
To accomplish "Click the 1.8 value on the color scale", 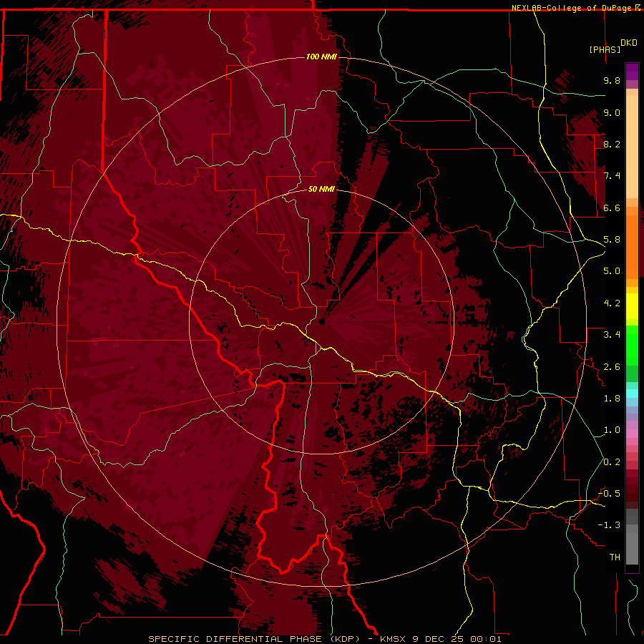I will pyautogui.click(x=612, y=399).
